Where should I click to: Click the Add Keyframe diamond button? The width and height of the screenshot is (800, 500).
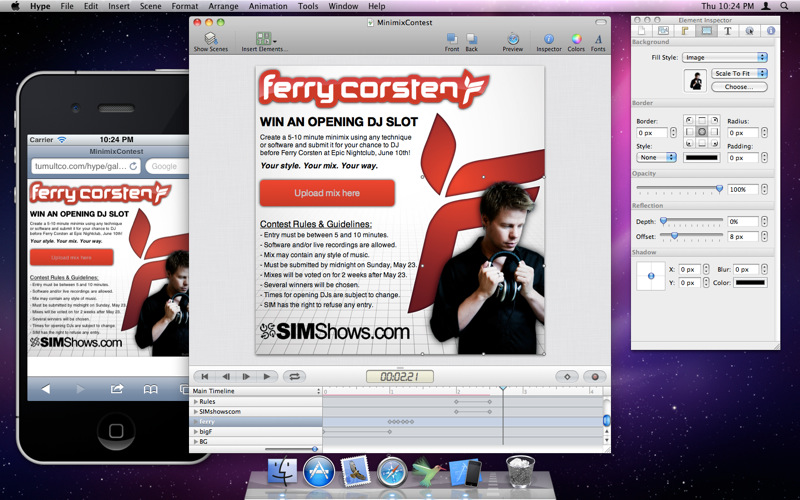(x=567, y=376)
